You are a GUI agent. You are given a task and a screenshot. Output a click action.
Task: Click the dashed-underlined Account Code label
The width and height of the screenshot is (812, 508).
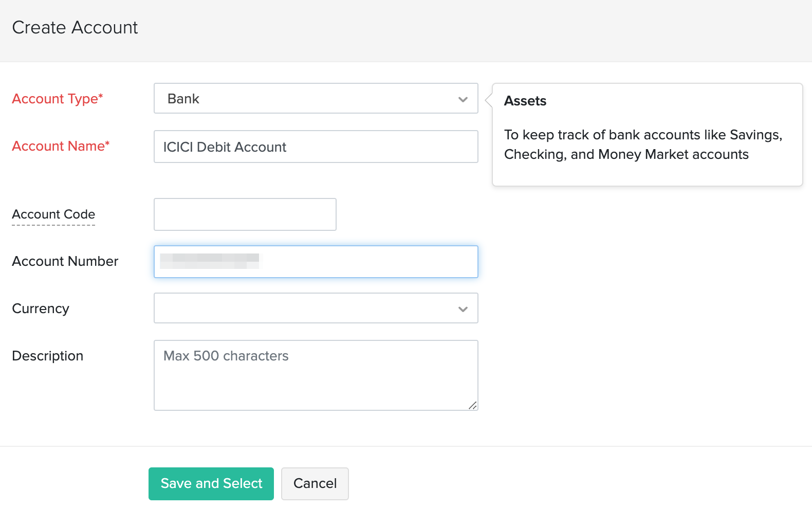(53, 214)
